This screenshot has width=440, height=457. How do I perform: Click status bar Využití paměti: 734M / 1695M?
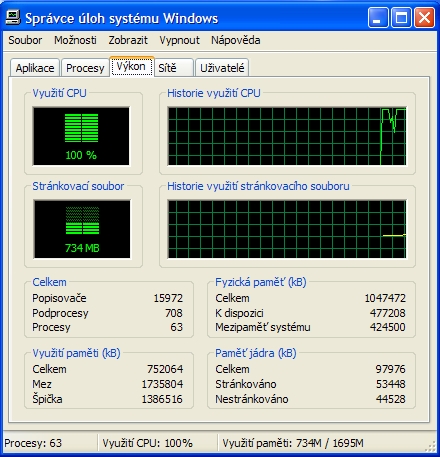[293, 443]
